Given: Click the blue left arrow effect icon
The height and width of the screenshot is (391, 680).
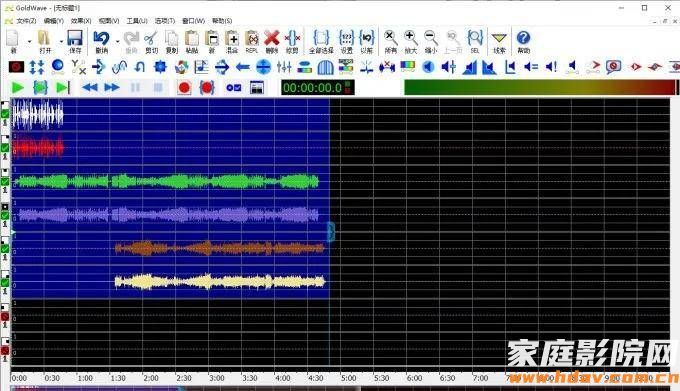Looking at the screenshot, I should pos(243,67).
